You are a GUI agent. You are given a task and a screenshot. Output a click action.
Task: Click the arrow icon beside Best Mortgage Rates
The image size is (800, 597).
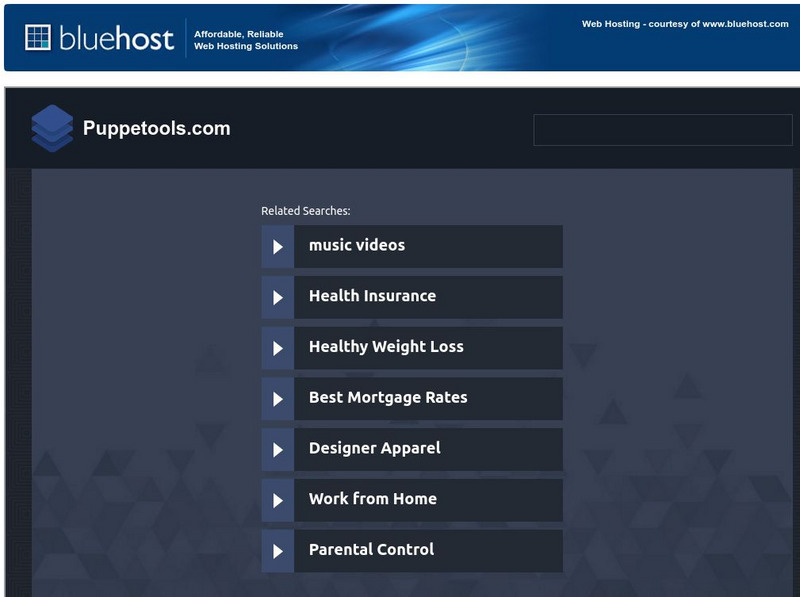(x=277, y=398)
